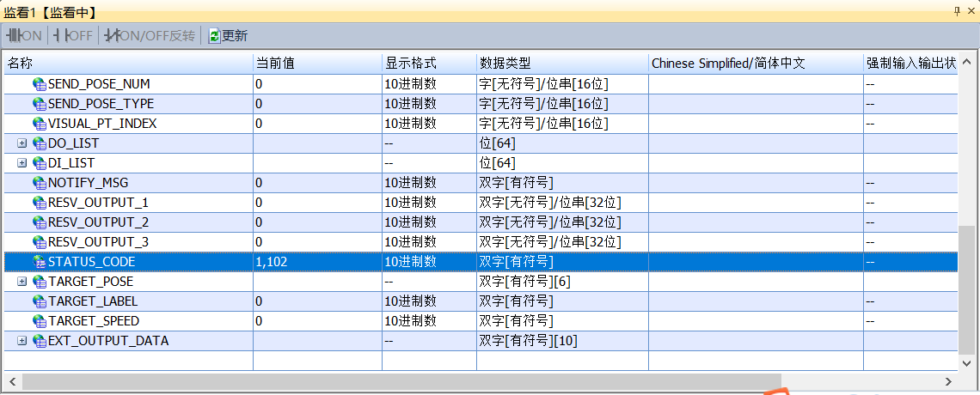980x395 pixels.
Task: Click Chinese Simplified/简体中文 column header
Action: point(755,63)
